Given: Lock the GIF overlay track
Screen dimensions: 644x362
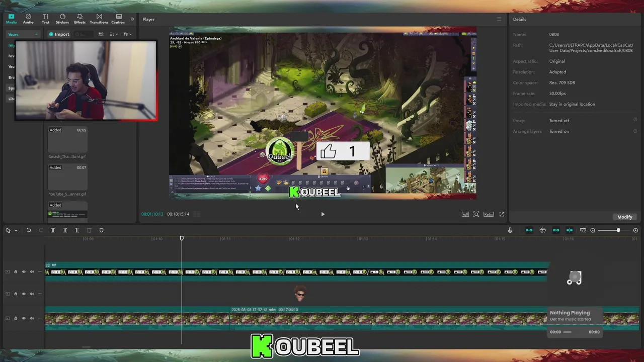Looking at the screenshot, I should (x=16, y=272).
